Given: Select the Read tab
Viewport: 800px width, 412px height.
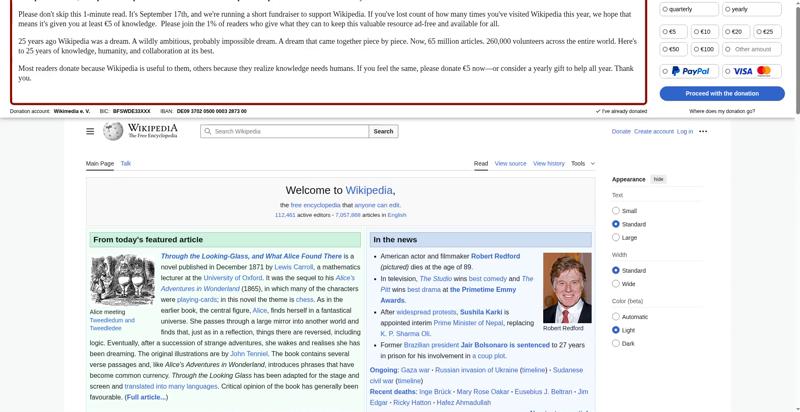Looking at the screenshot, I should click(x=481, y=164).
